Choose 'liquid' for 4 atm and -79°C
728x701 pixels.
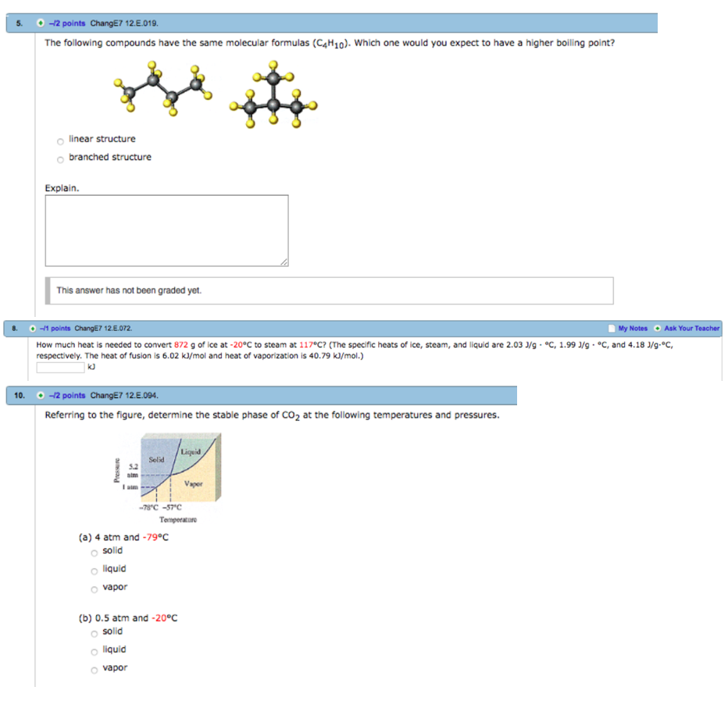[x=93, y=571]
